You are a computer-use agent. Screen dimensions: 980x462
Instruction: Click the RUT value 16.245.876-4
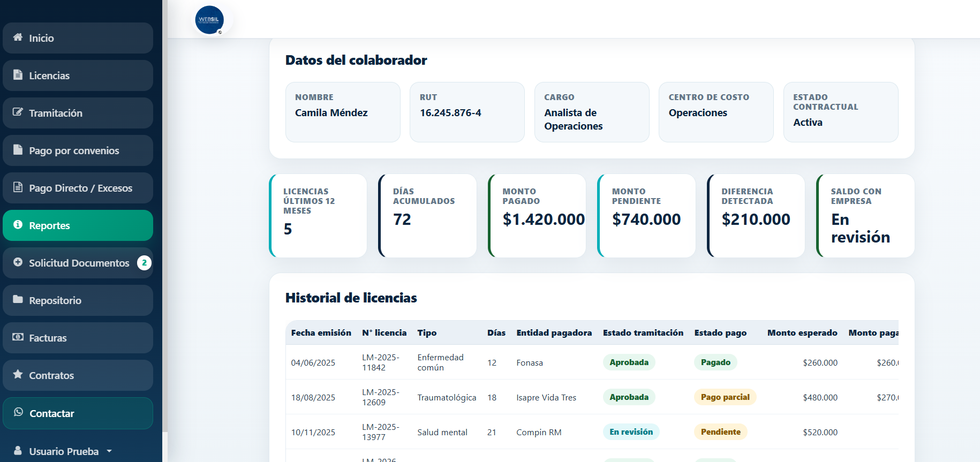pos(450,113)
